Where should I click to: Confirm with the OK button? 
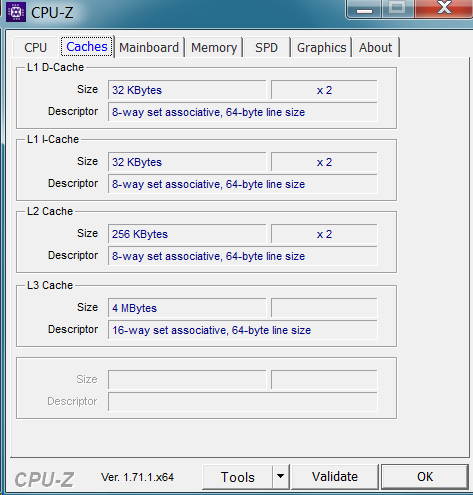pos(425,477)
